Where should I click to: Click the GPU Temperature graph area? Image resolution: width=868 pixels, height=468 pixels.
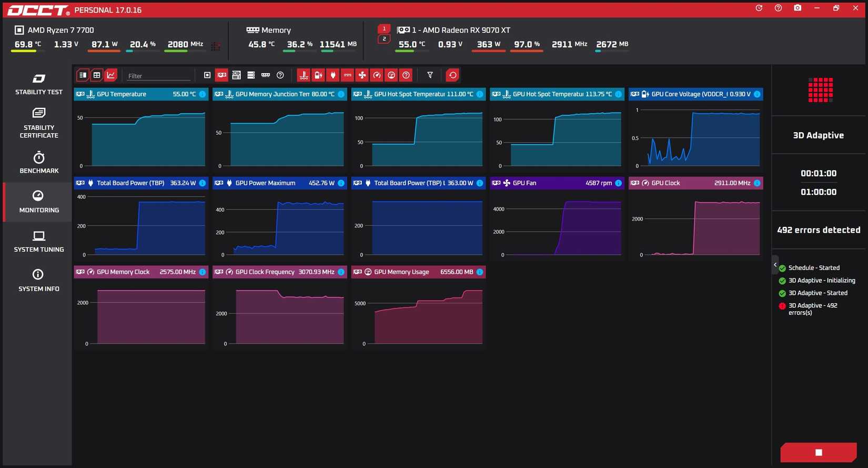point(141,137)
